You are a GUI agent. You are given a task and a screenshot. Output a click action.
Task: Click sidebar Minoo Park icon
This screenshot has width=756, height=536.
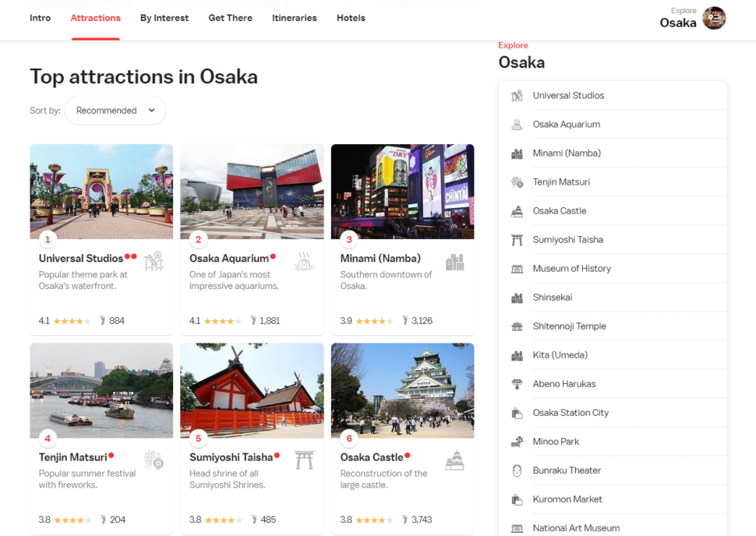(x=517, y=442)
